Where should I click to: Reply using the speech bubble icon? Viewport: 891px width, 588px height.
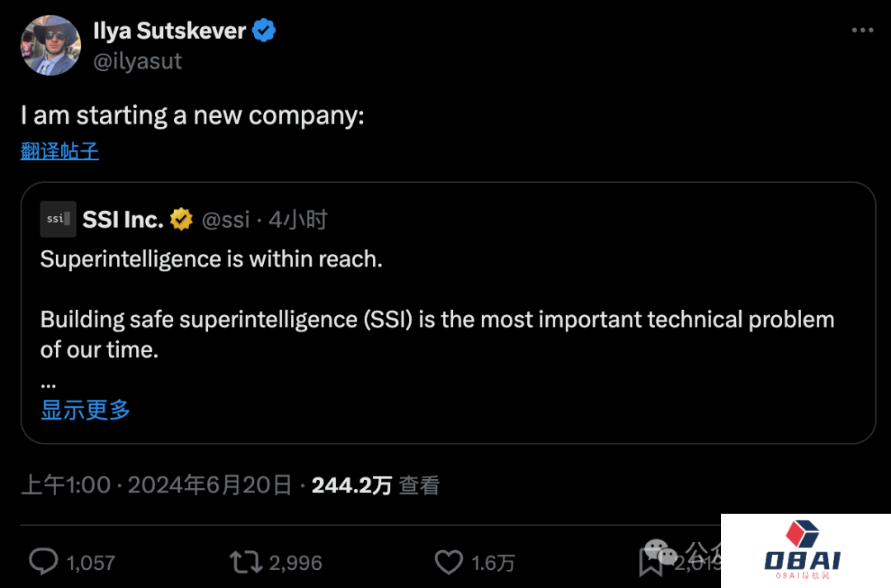43,562
